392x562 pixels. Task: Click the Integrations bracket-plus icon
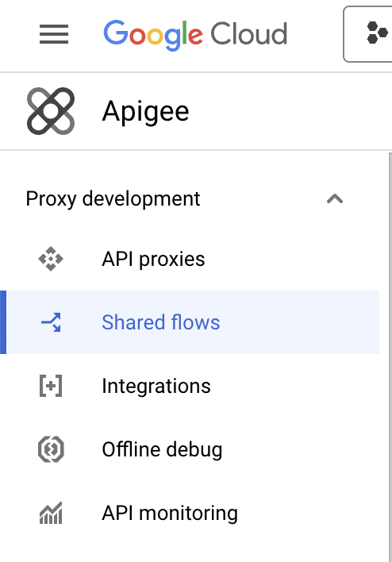[51, 386]
